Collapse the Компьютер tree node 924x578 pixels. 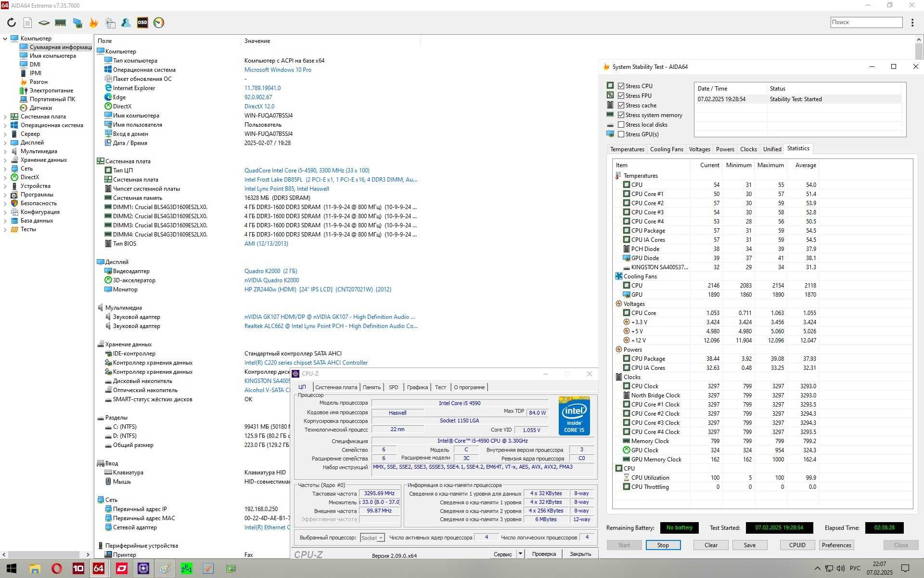click(x=5, y=39)
